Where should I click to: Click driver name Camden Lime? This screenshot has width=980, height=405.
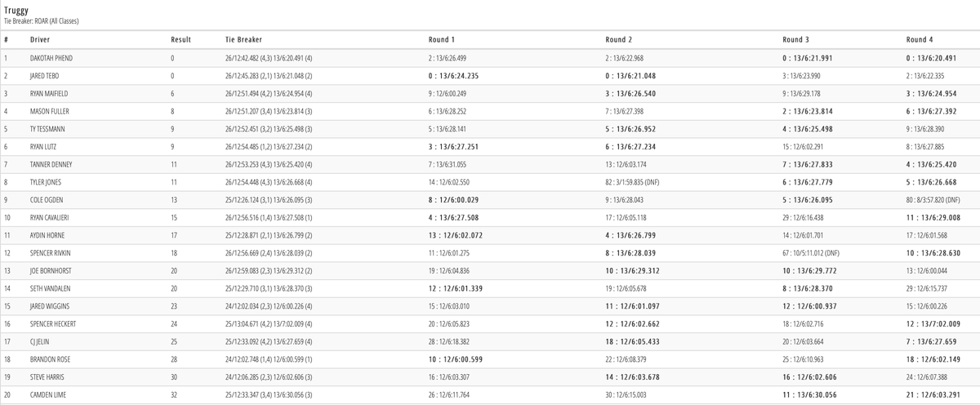click(47, 394)
